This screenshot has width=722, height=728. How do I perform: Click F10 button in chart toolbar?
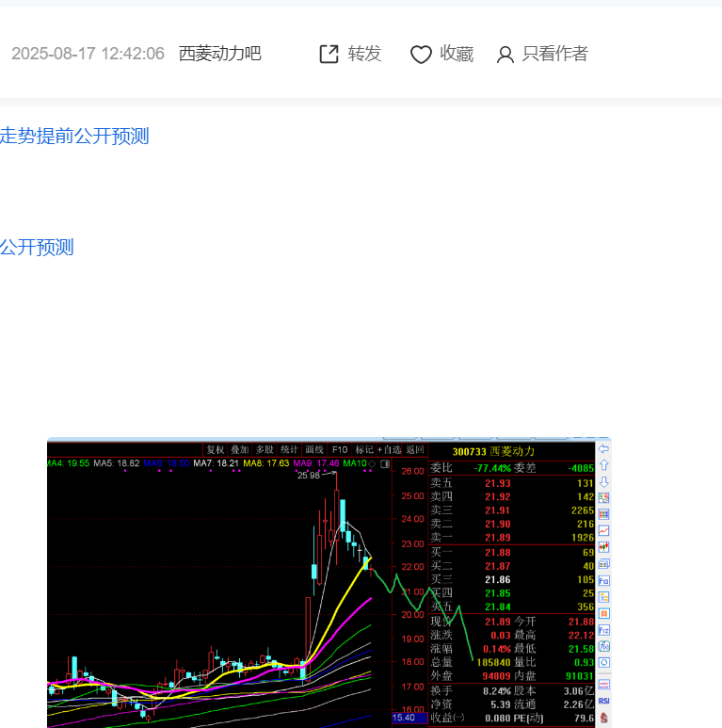pos(340,449)
